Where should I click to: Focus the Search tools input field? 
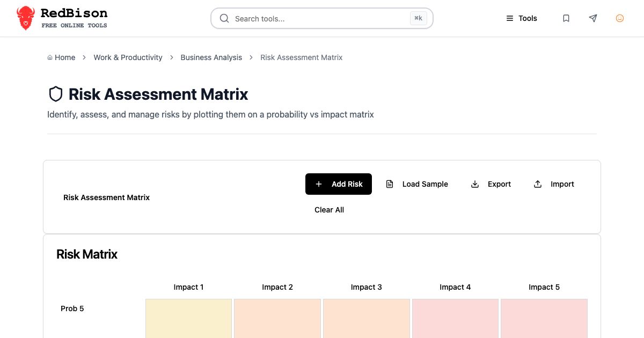322,18
